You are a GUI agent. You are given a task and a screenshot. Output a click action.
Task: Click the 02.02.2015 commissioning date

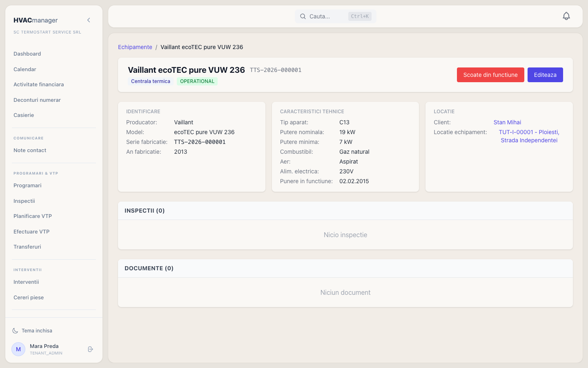coord(354,181)
